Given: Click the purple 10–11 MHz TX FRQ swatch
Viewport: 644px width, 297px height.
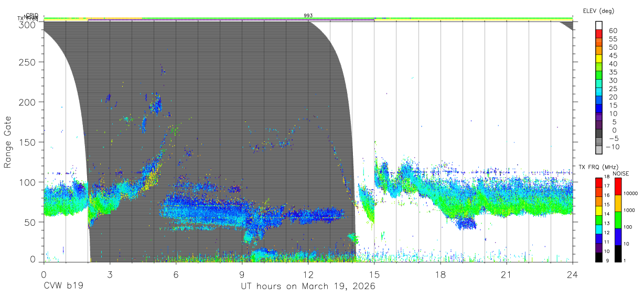Looking at the screenshot, I should 599,247.
